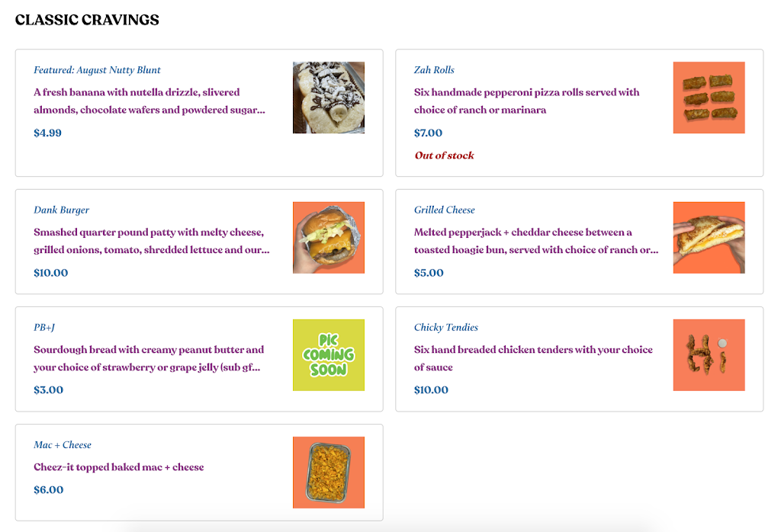
Task: Click the Classic Cravings section heading
Action: coord(87,20)
